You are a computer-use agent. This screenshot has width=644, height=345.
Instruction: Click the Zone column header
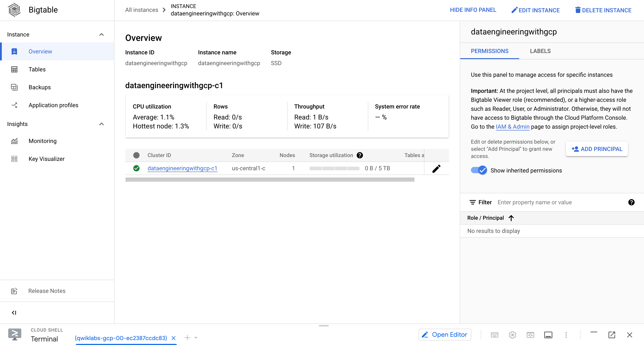(x=238, y=155)
